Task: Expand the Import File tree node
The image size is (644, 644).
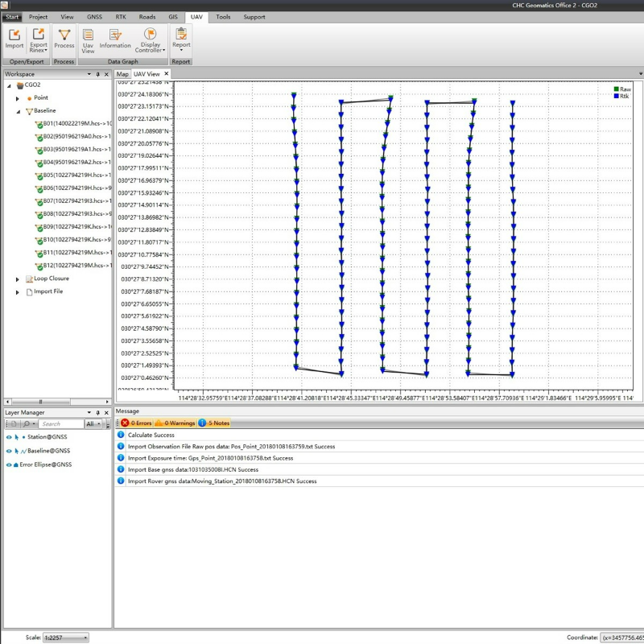Action: [18, 291]
